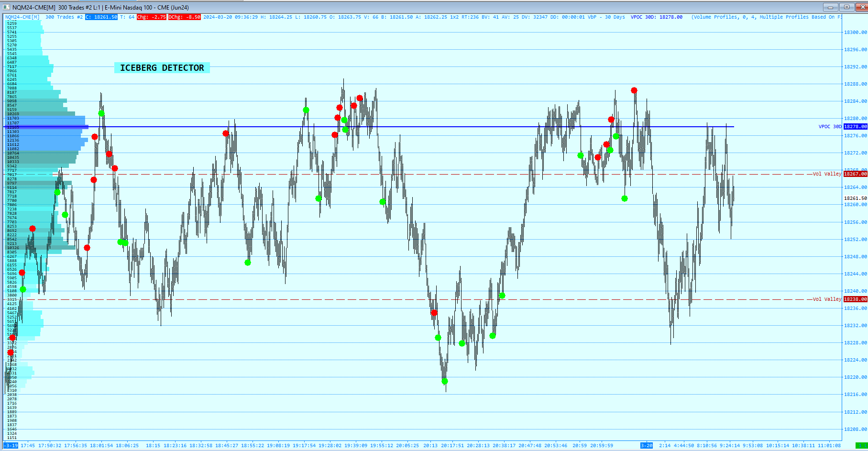Click the red DChg: -8.50 header field
The image size is (868, 451).
point(184,17)
